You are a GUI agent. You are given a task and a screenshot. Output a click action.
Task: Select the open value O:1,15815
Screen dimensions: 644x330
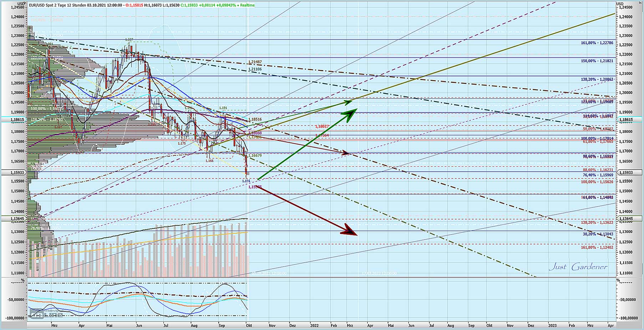(135, 5)
